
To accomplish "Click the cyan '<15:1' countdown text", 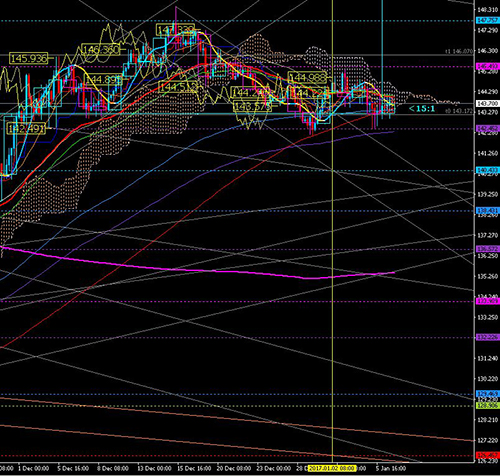I will [422, 109].
